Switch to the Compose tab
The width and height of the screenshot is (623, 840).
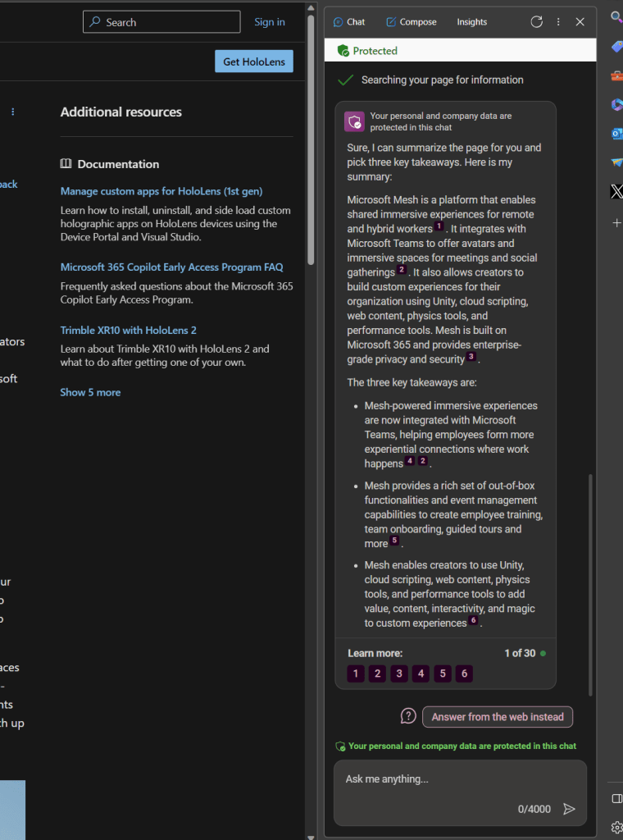[412, 22]
